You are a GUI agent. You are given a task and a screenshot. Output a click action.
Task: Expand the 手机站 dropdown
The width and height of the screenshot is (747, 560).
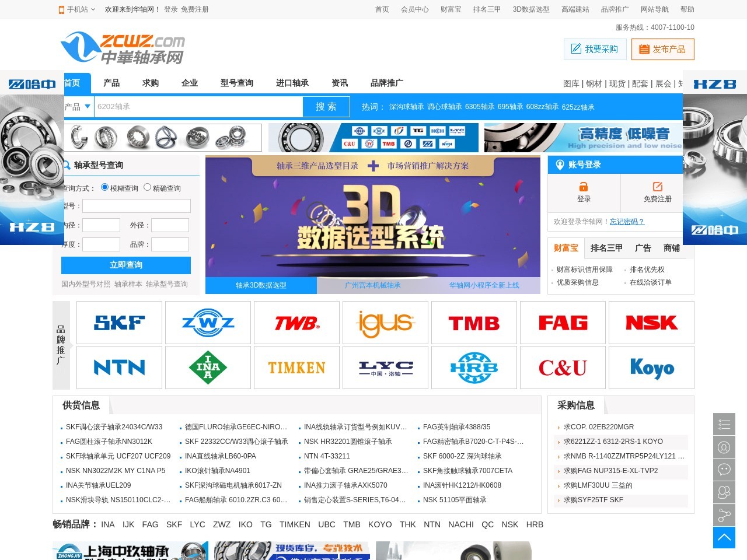(x=77, y=9)
